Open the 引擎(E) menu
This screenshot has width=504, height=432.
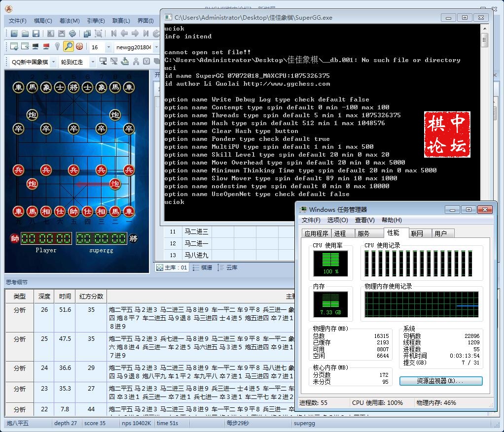96,21
